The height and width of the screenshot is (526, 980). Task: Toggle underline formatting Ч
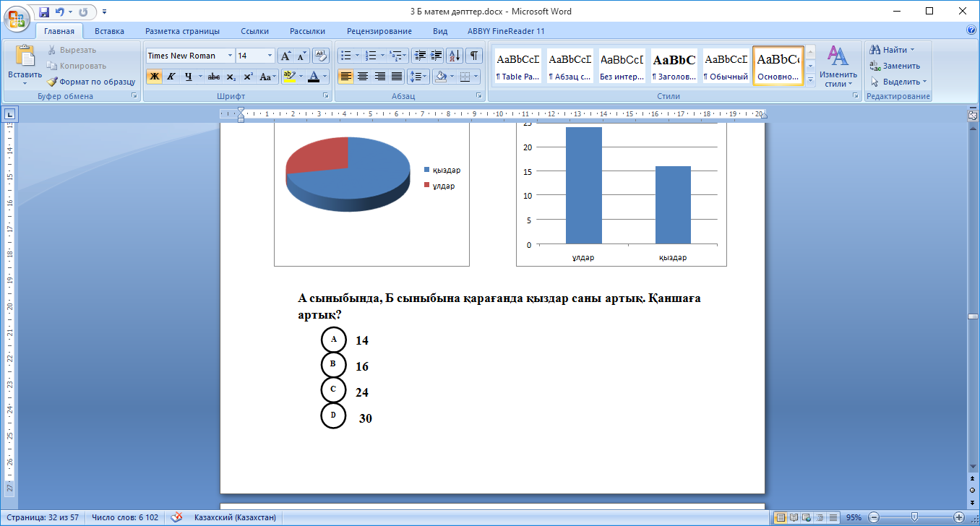188,77
